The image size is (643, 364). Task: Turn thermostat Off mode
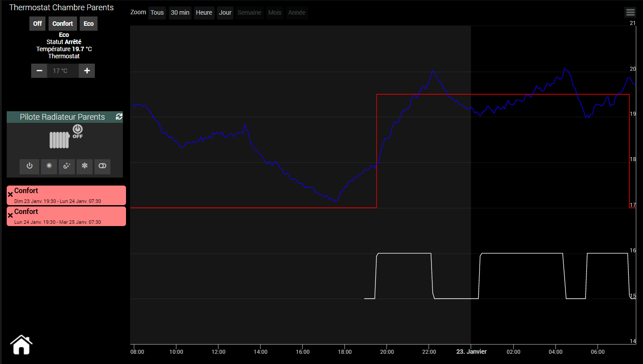(x=37, y=24)
